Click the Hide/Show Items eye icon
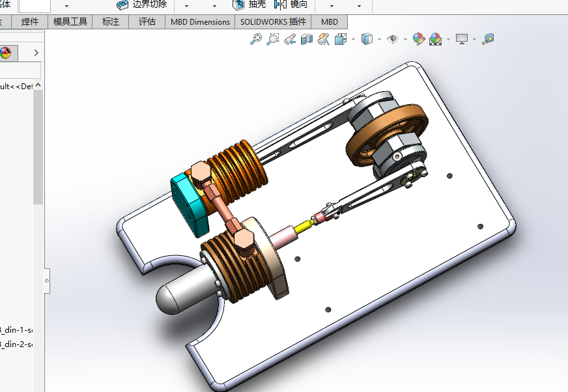Image resolution: width=568 pixels, height=392 pixels. 393,39
